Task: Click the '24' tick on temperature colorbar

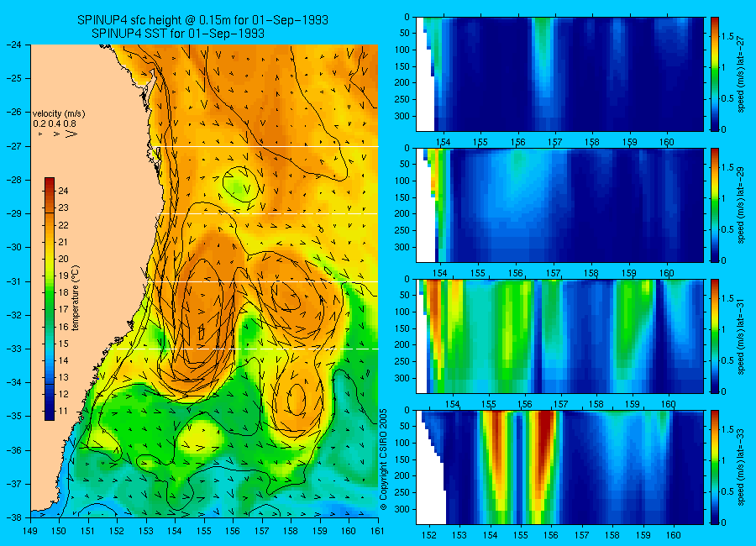Action: [63, 191]
